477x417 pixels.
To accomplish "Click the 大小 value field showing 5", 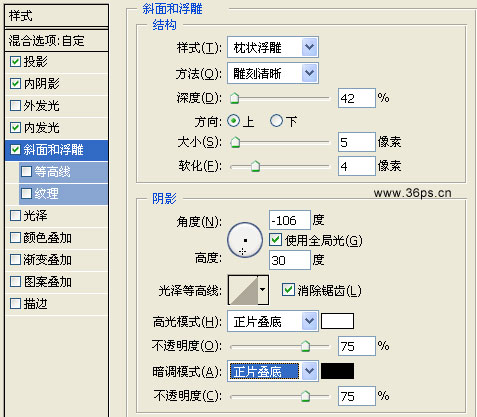I will point(357,142).
